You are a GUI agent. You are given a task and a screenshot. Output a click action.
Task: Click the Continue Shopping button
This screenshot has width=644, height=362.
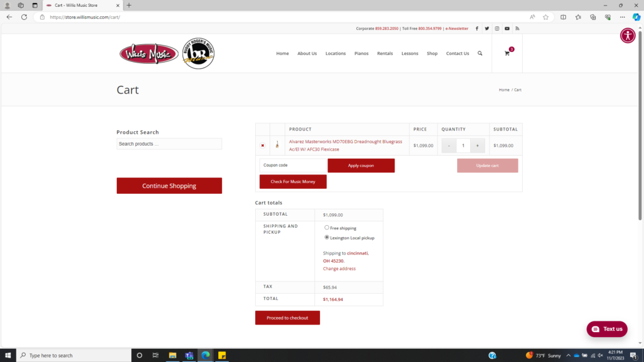(x=169, y=186)
